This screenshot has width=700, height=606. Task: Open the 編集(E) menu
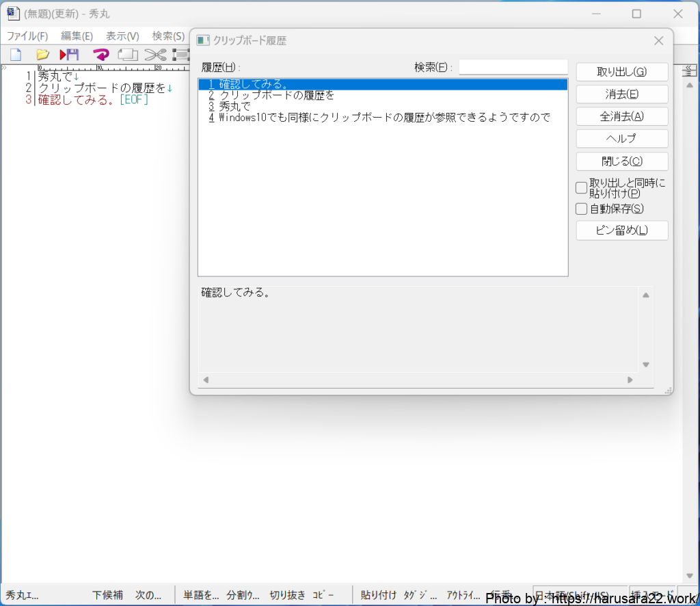pos(77,36)
